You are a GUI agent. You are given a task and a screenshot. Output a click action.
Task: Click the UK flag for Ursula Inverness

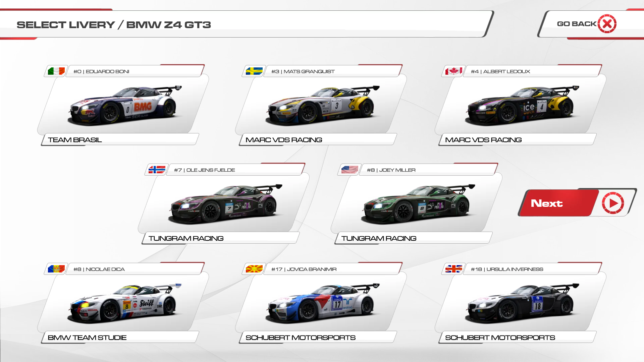point(453,269)
